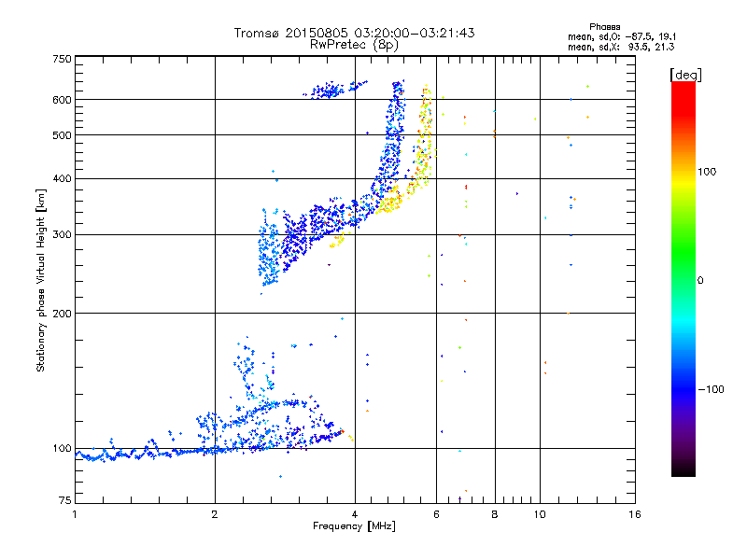
Task: Click the 'RwPretec (8p)' subtitle
Action: 354,45
